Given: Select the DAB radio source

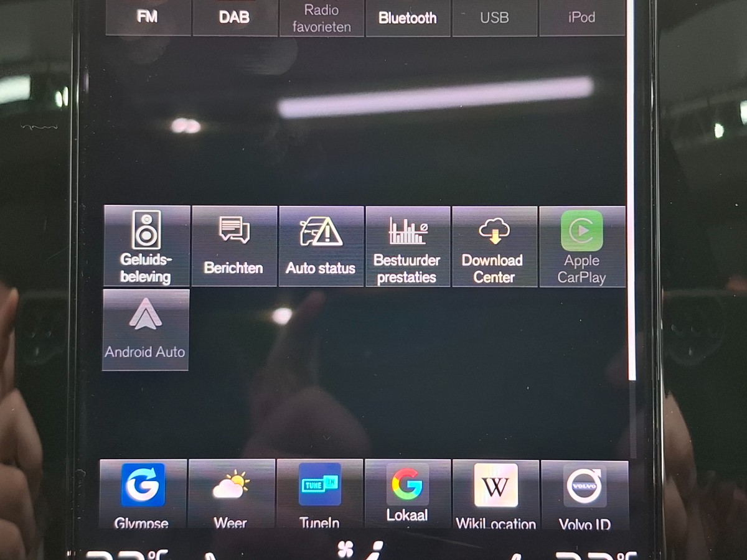Looking at the screenshot, I should 235,17.
